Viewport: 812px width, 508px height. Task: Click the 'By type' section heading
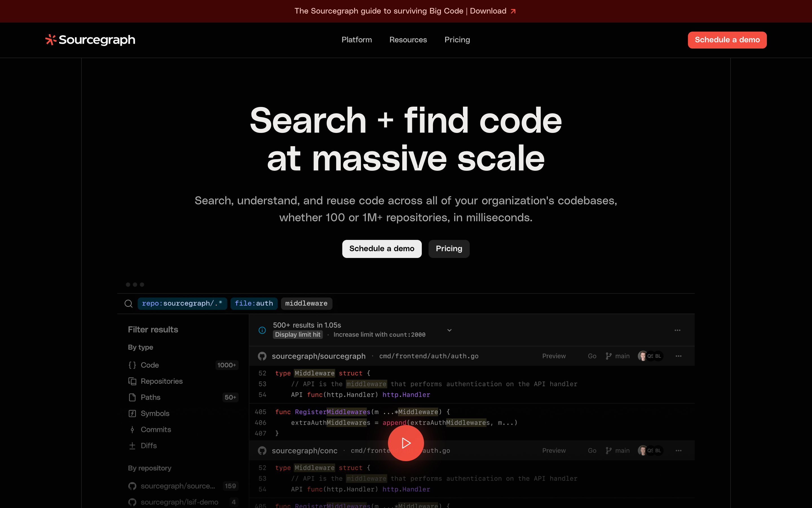(x=141, y=347)
